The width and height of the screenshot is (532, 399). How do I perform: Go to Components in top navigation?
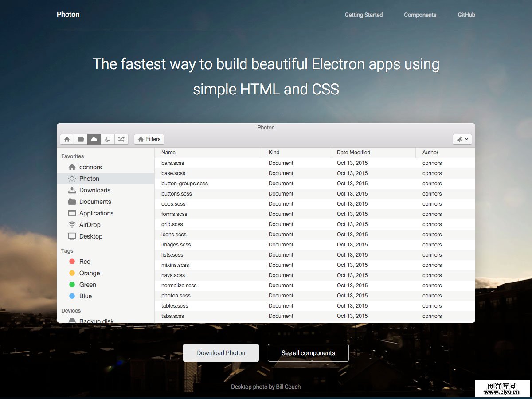(x=420, y=15)
